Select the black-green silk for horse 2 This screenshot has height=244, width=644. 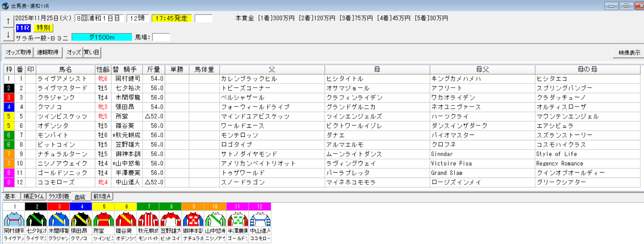click(36, 219)
